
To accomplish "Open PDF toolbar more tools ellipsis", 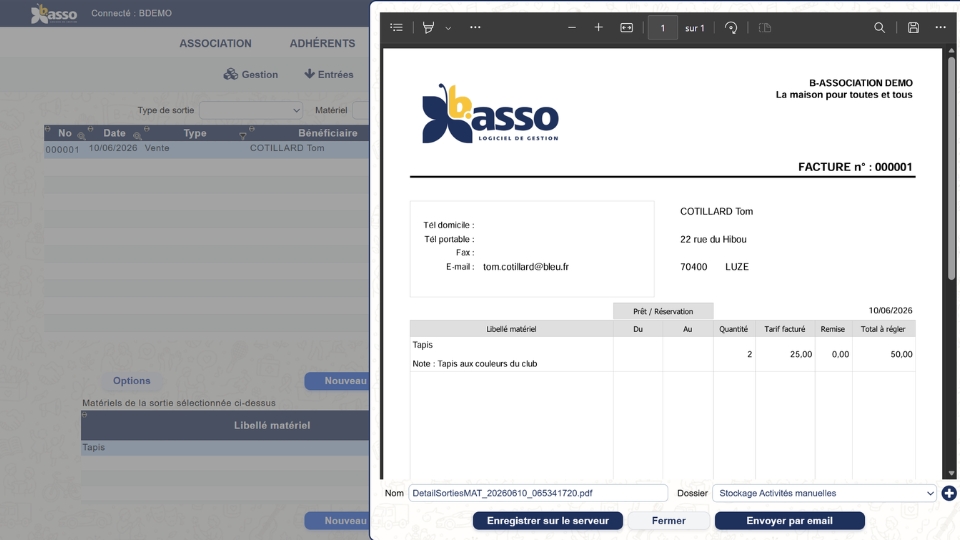I will (475, 28).
